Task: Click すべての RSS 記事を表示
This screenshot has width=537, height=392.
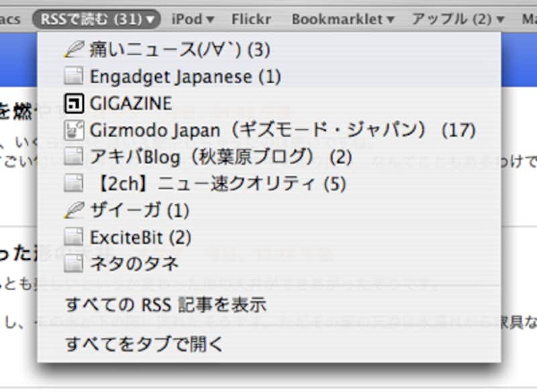Action: pyautogui.click(x=166, y=304)
